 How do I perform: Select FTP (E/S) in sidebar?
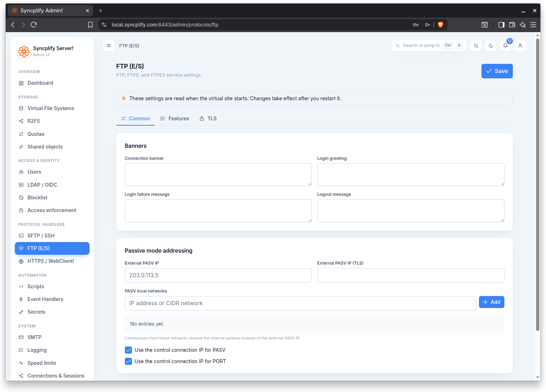coord(52,248)
